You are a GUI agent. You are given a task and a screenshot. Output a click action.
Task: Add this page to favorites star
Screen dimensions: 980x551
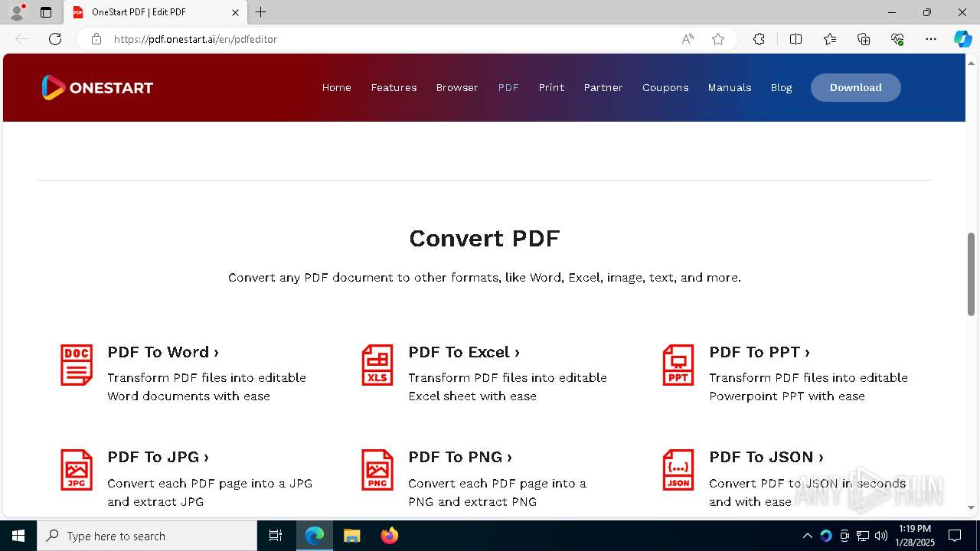coord(718,39)
